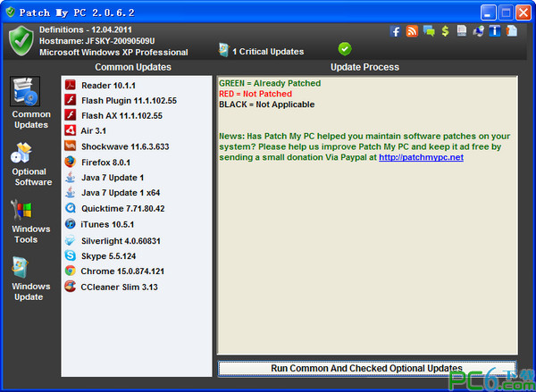Click the Flash AX 11.1.102.55 icon
This screenshot has height=392, width=536.
pyautogui.click(x=70, y=115)
